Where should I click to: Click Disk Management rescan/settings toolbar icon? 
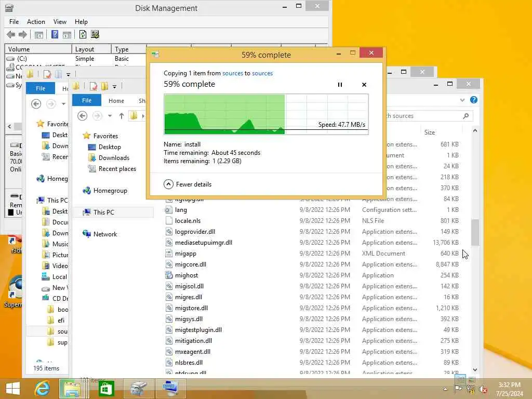click(x=95, y=34)
